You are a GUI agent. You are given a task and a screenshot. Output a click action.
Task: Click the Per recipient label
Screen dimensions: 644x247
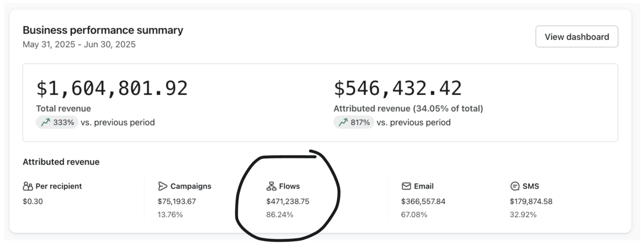[x=59, y=186]
